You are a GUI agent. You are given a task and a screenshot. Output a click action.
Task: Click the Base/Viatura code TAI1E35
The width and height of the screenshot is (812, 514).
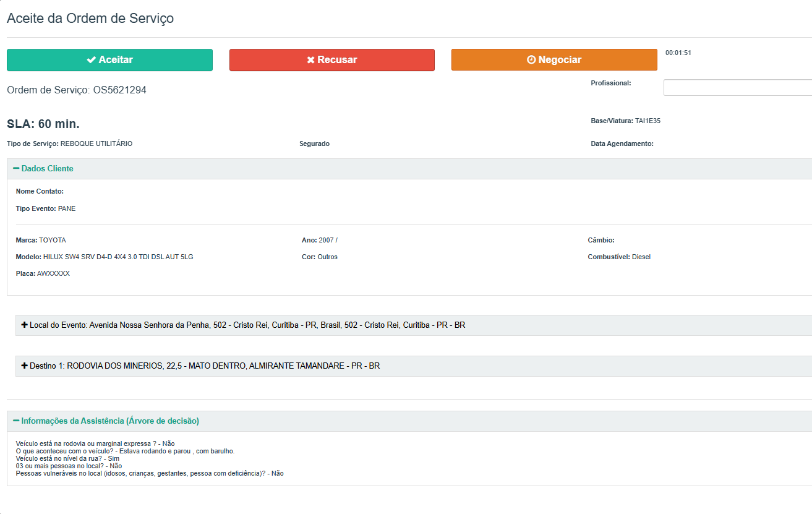pos(647,121)
